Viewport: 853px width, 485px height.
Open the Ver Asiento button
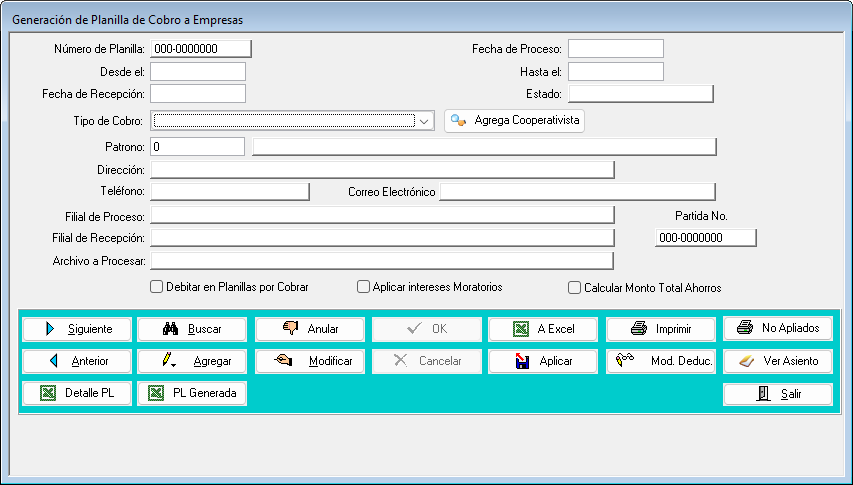[778, 361]
